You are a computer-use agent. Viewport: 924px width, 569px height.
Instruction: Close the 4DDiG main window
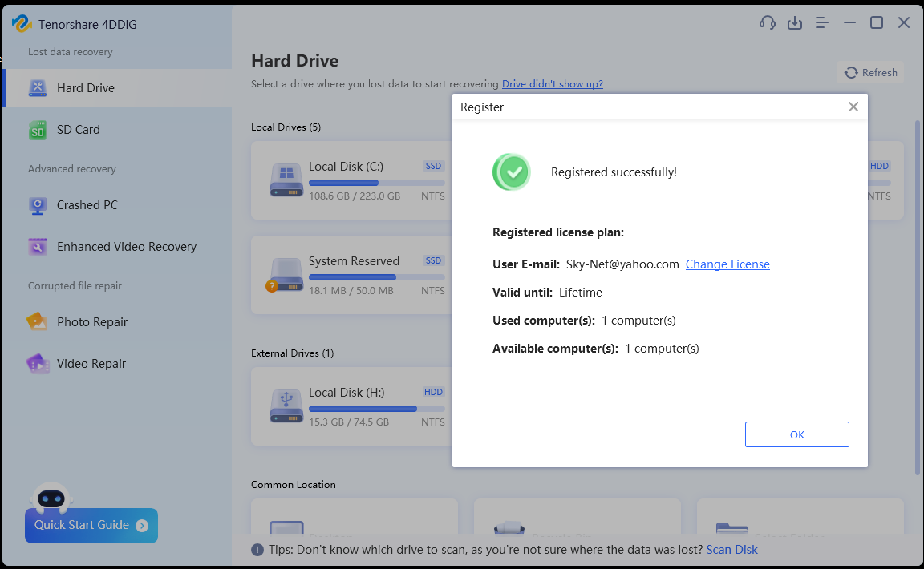pyautogui.click(x=904, y=22)
